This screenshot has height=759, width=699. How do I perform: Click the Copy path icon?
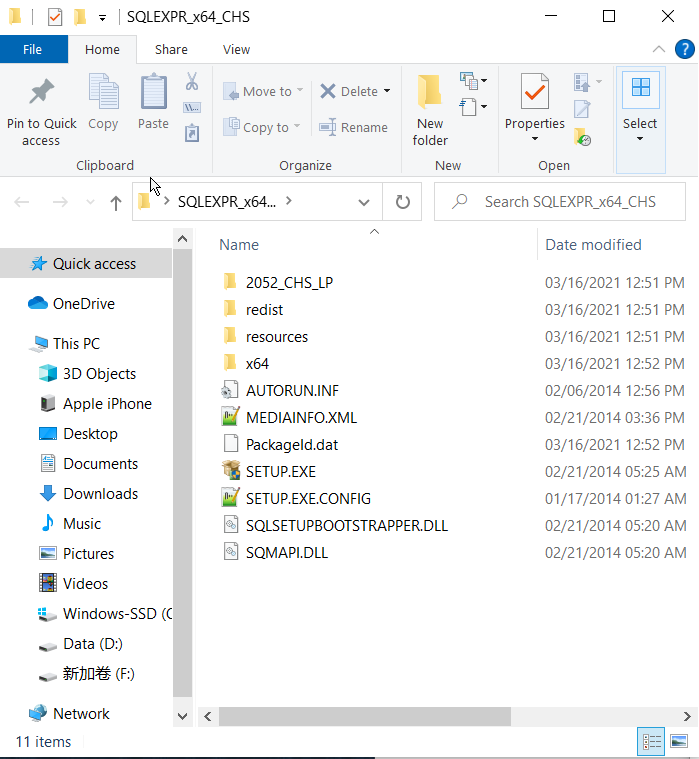tap(192, 107)
